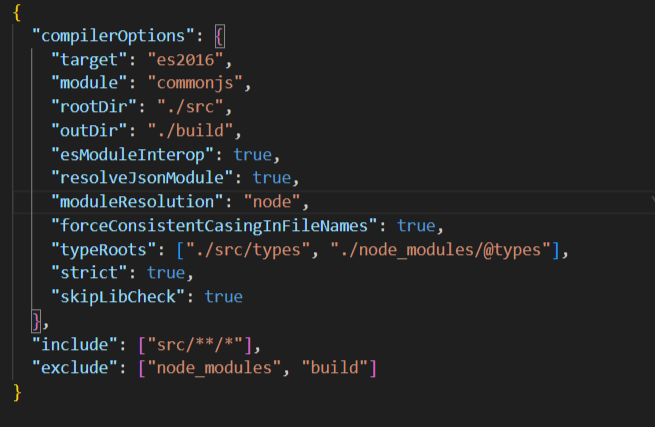655x427 pixels.
Task: Click the true value of strict
Action: pyautogui.click(x=166, y=273)
